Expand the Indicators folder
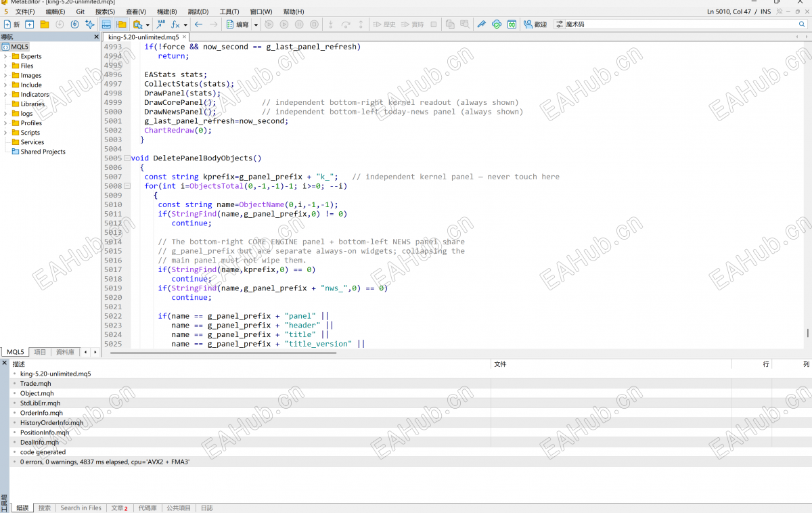The height and width of the screenshot is (513, 812). 5,94
